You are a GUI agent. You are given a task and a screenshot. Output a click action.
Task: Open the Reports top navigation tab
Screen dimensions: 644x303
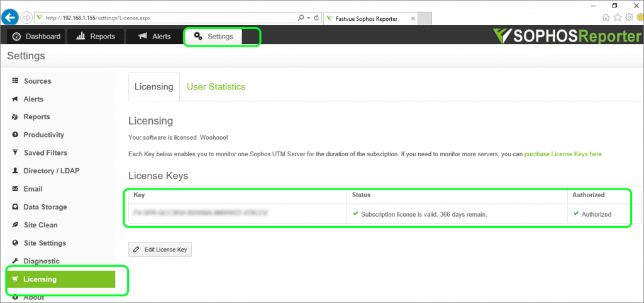[96, 36]
